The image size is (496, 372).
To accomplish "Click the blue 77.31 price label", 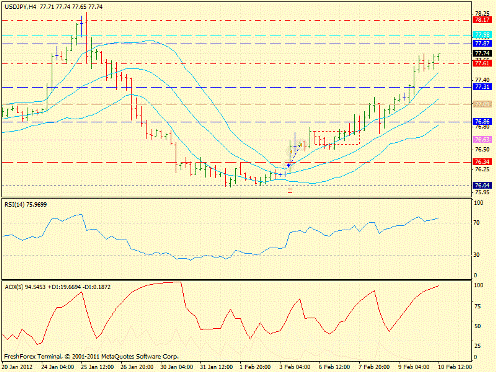I will point(482,87).
